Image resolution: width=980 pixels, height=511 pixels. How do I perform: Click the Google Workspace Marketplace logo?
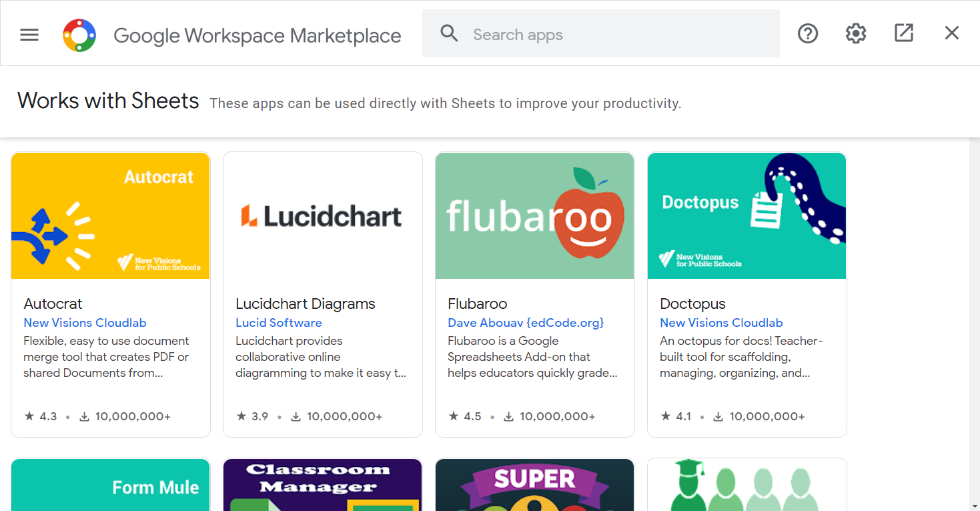point(79,35)
